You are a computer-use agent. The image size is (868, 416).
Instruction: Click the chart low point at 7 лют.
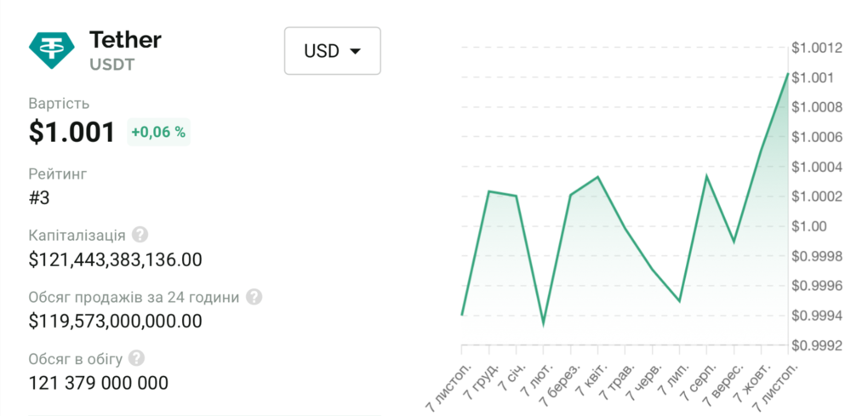(543, 324)
